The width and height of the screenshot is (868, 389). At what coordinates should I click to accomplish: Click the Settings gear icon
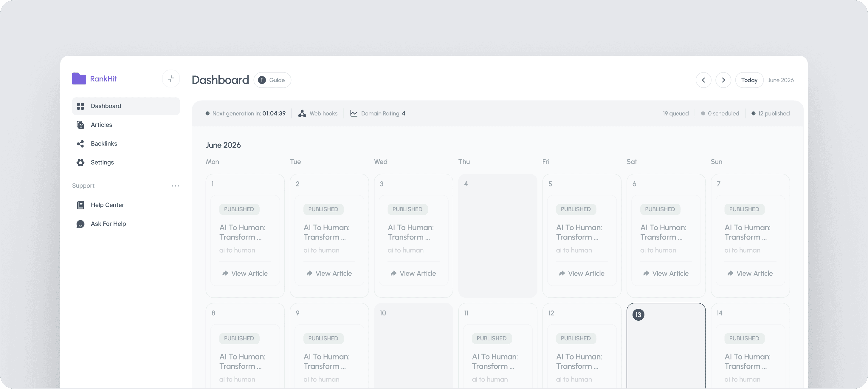pyautogui.click(x=80, y=163)
